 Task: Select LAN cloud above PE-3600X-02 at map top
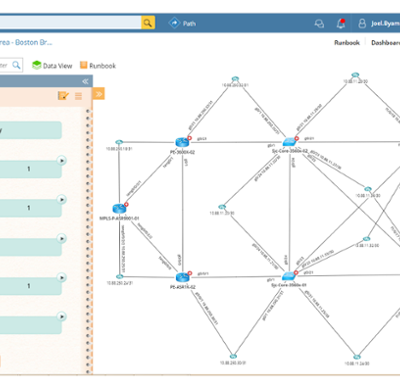tap(235, 79)
